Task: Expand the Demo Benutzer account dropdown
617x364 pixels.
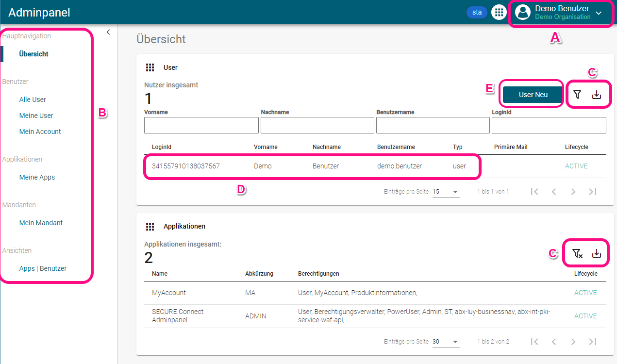Action: pos(599,13)
